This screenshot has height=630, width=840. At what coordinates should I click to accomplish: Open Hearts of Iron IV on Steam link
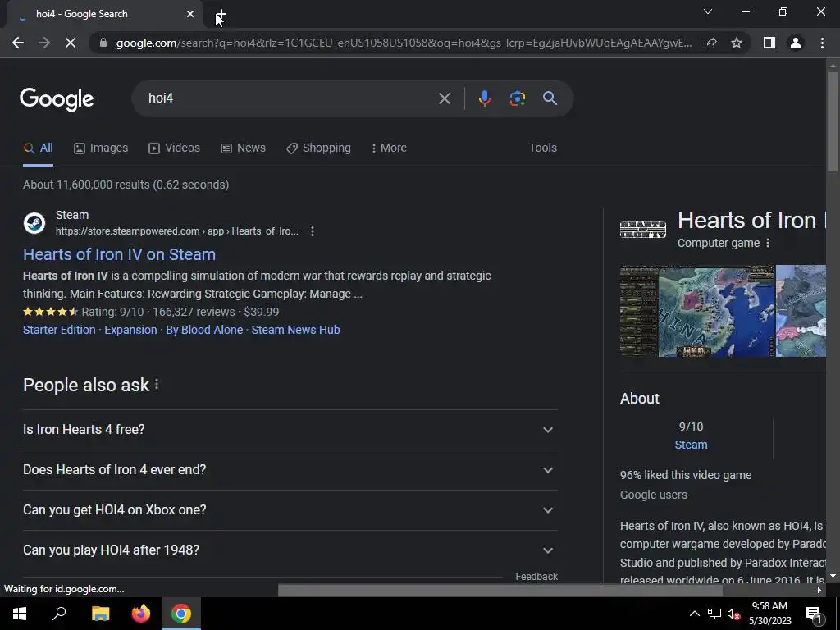pyautogui.click(x=120, y=254)
